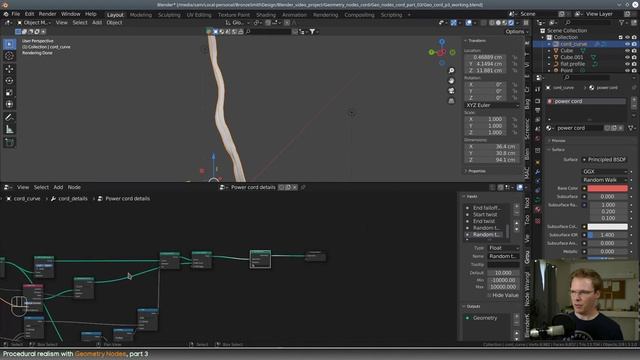Click the Subsurface IOR 1.400 slider

pos(607,235)
